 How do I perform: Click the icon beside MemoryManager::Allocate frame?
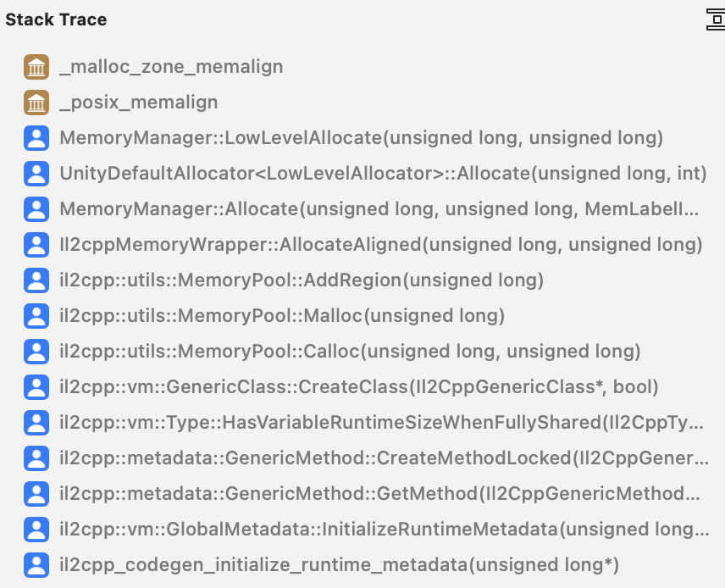pos(36,209)
